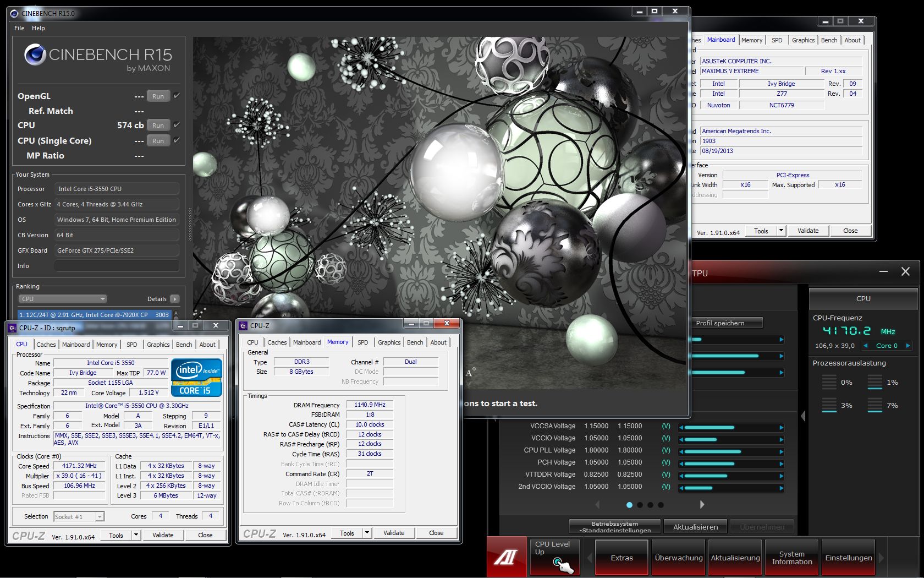
Task: Select second voltage page dot
Action: pos(640,505)
